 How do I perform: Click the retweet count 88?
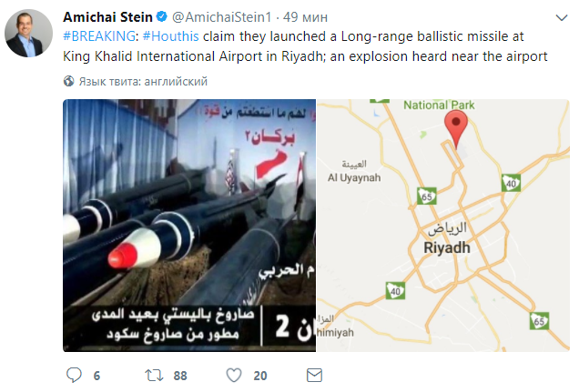(179, 375)
